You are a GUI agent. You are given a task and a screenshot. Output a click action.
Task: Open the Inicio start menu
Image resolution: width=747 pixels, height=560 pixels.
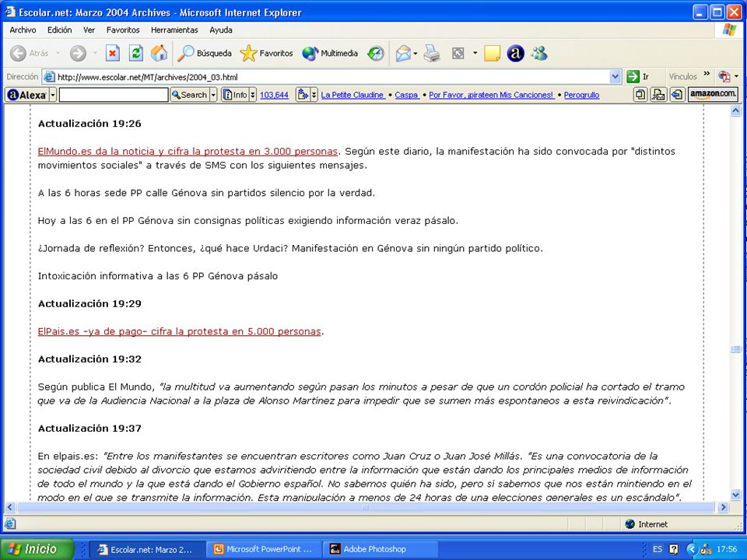pyautogui.click(x=37, y=549)
